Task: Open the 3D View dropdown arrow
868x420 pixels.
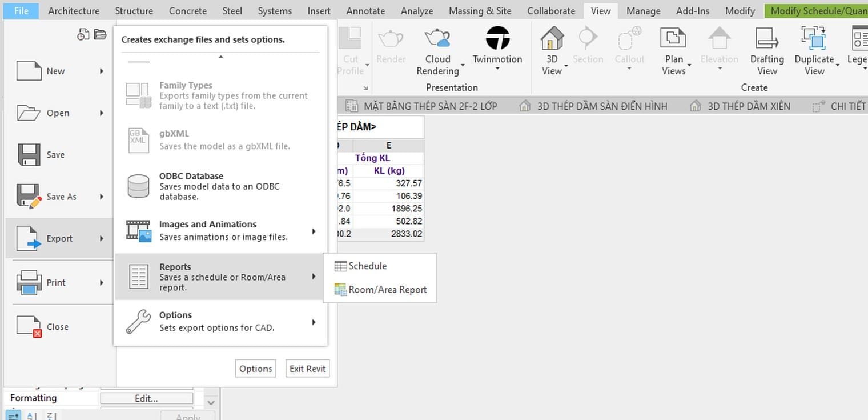Action: [x=566, y=66]
